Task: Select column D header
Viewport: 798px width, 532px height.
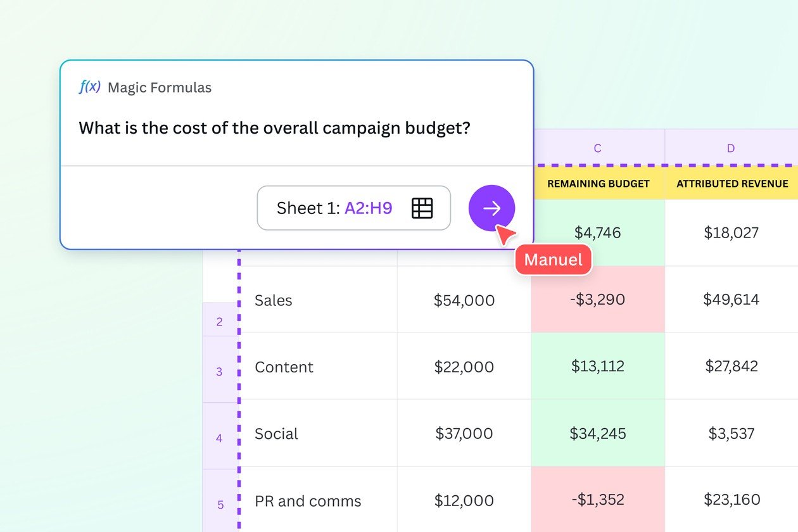Action: click(730, 148)
